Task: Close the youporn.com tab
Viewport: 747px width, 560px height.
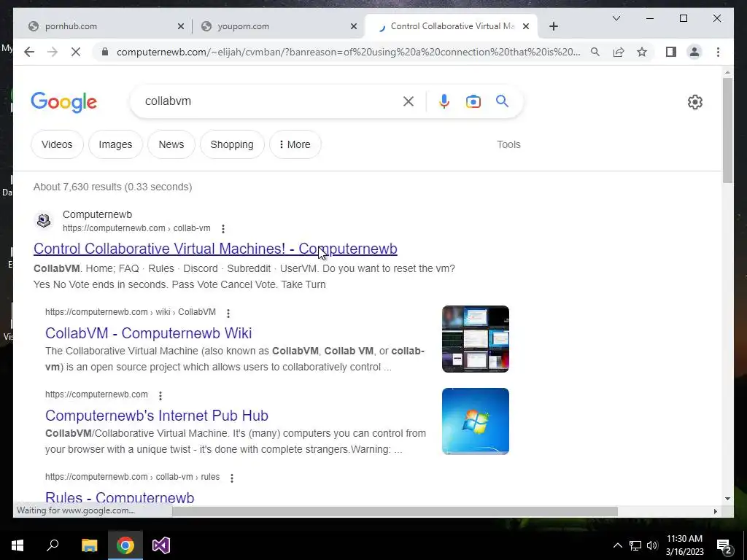Action: 354,27
